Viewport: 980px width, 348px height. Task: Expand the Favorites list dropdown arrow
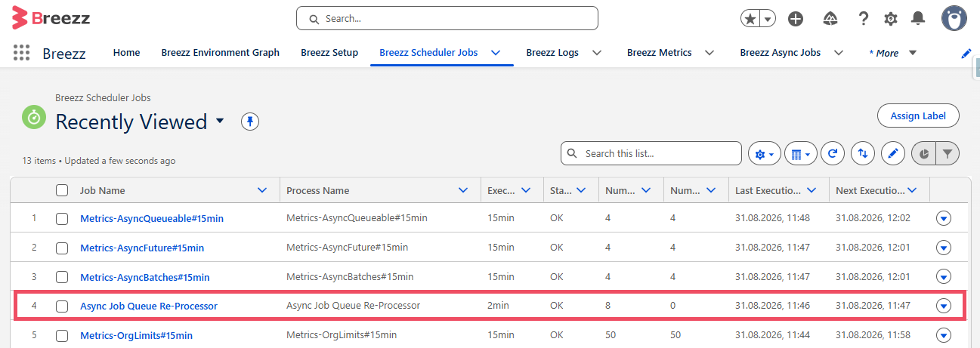[768, 19]
